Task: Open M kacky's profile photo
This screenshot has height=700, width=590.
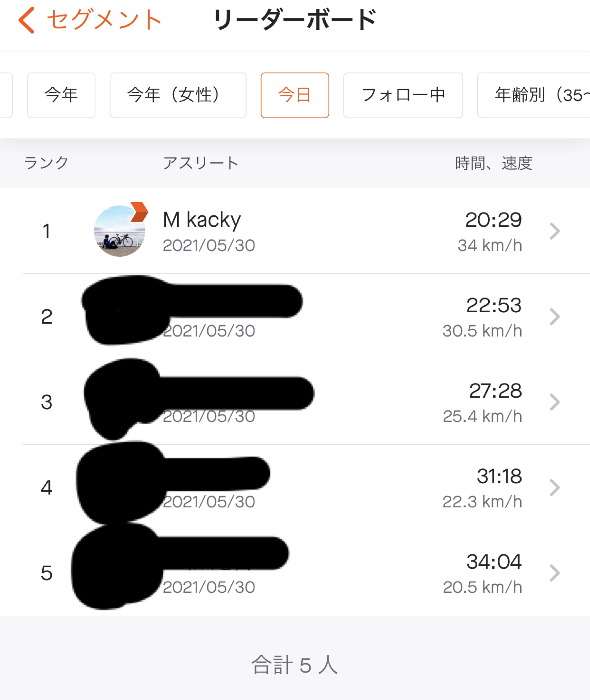Action: coord(120,231)
